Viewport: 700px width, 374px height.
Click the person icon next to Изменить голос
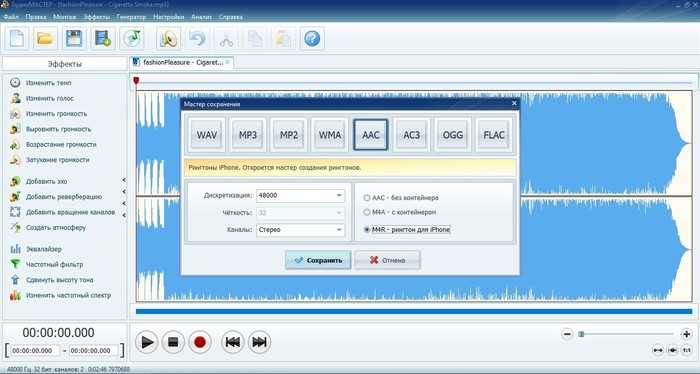15,98
